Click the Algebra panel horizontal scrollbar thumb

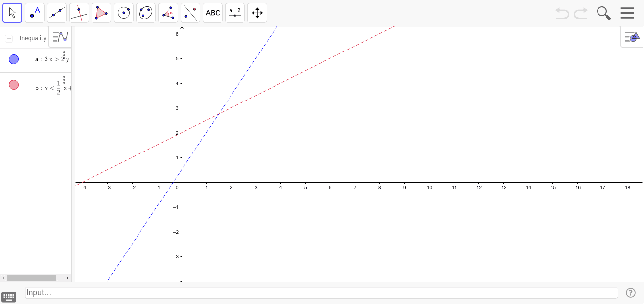[32, 278]
